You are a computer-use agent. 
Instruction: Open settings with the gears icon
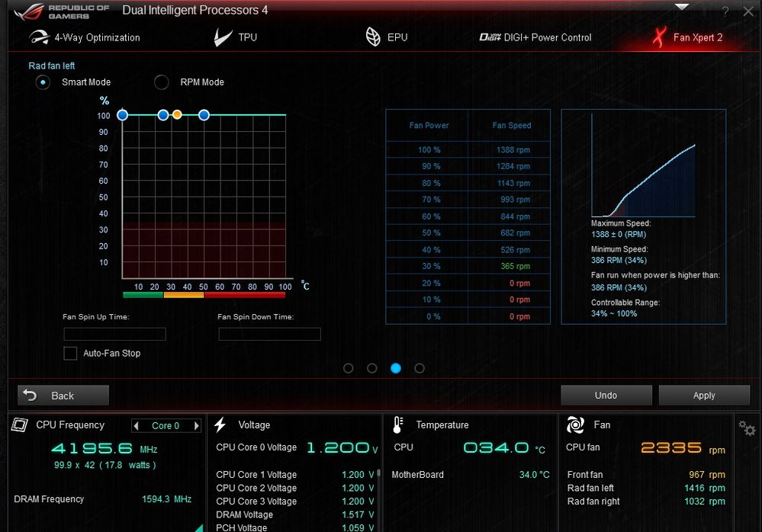point(747,428)
